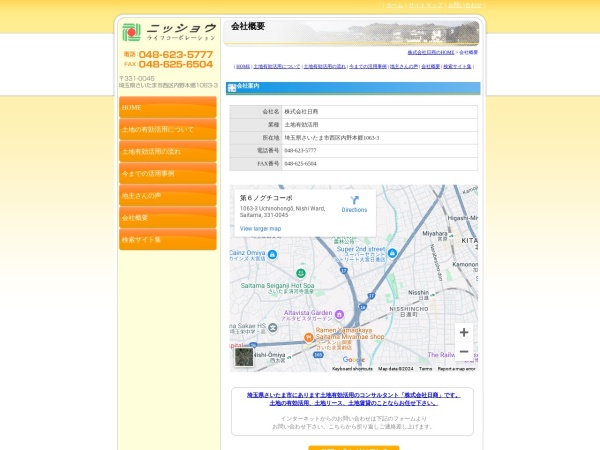
Task: Click the Directions label on map card
Action: point(354,210)
